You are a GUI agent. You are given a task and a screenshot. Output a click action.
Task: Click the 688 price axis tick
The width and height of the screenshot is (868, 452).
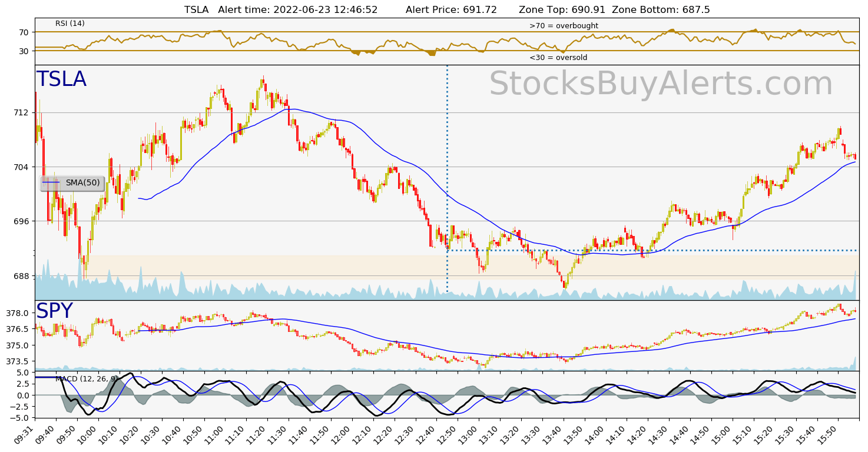[x=21, y=276]
